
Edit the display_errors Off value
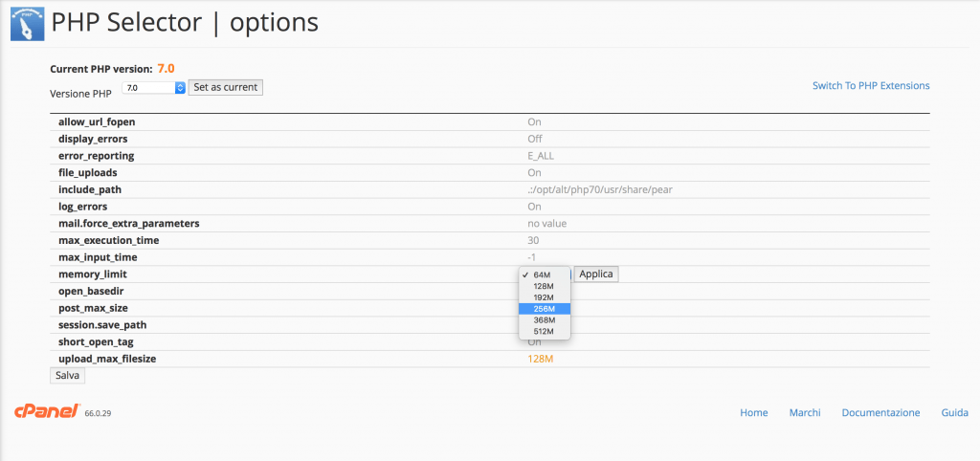tap(535, 139)
